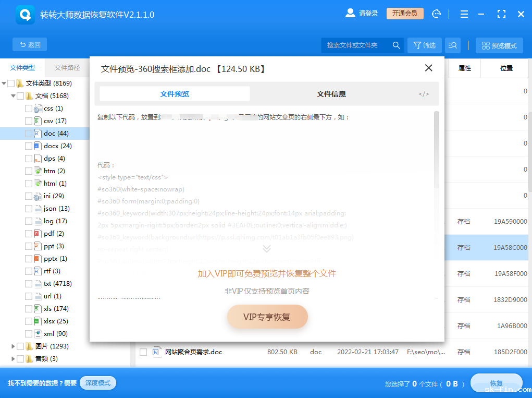This screenshot has width=532, height=398.
Task: Click the search magnifier icon
Action: point(397,45)
